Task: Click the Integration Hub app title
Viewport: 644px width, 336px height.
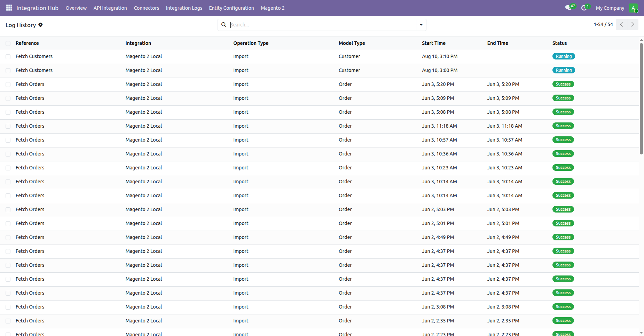Action: (x=37, y=8)
